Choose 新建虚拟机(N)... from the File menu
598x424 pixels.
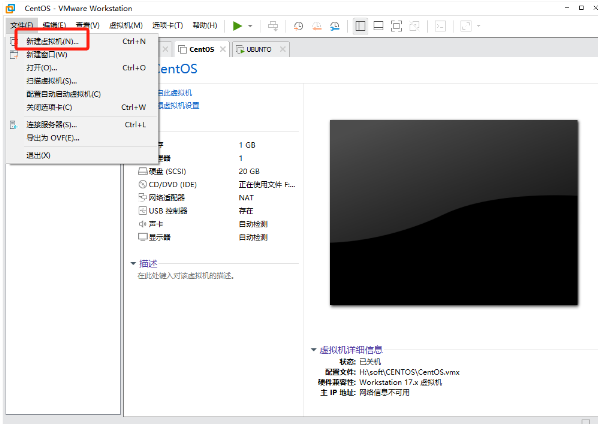[x=83, y=42]
